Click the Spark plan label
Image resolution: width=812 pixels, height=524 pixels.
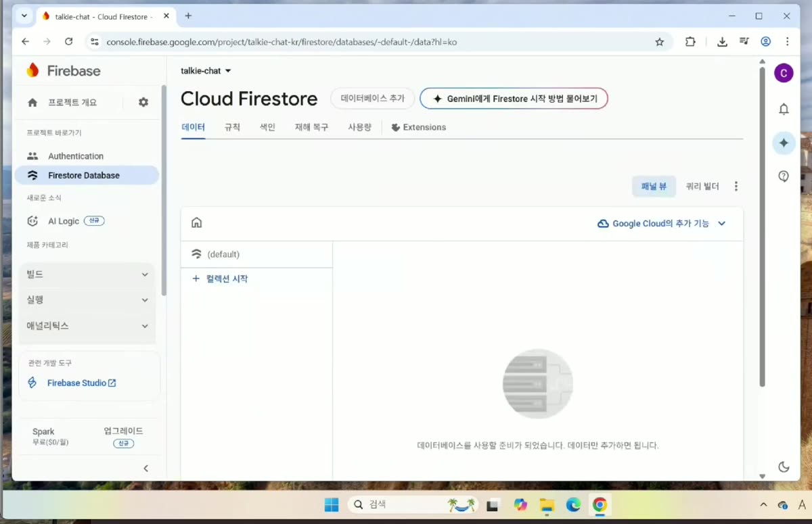(x=43, y=431)
